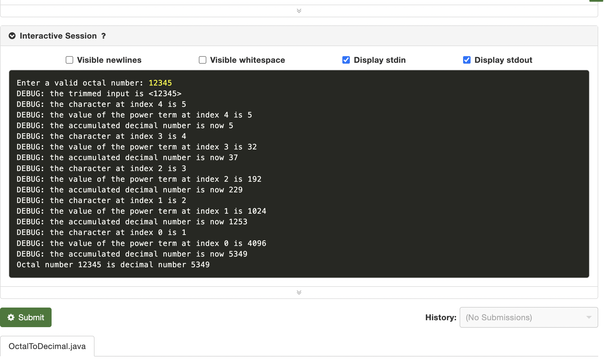This screenshot has height=364, width=604.
Task: Open the History submissions dropdown
Action: pyautogui.click(x=529, y=317)
